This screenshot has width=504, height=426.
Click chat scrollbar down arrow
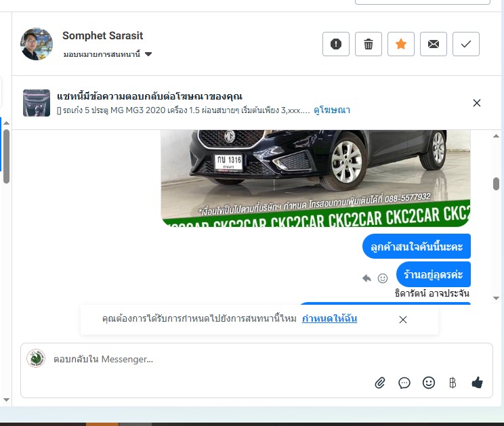pyautogui.click(x=496, y=298)
